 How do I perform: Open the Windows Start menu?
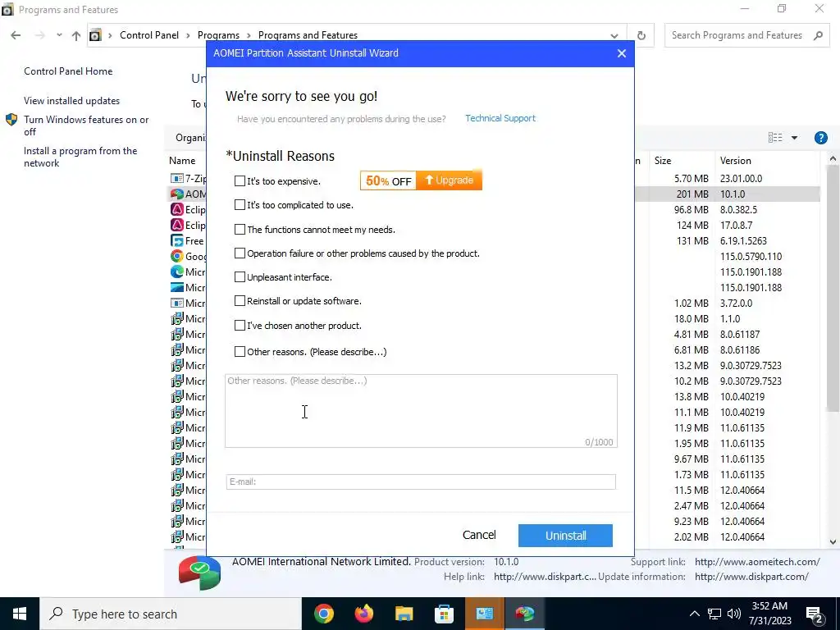pyautogui.click(x=20, y=614)
